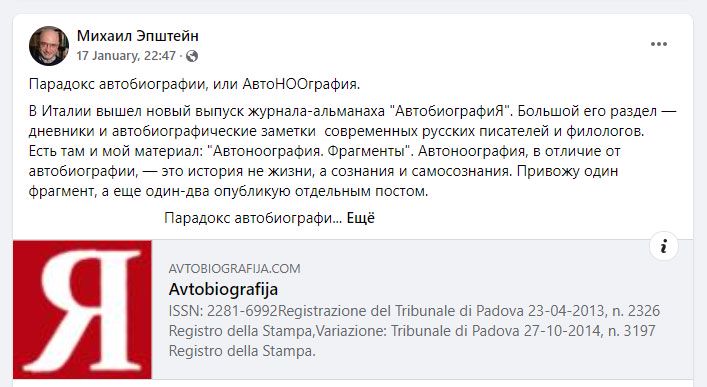
Task: Open the bold Avtobiografija link title
Action: (223, 289)
